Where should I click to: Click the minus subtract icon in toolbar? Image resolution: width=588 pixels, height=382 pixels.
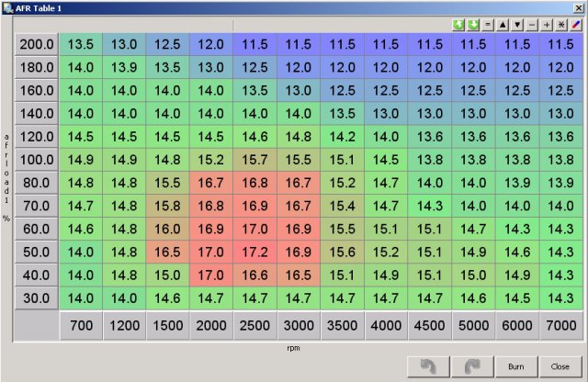pos(532,25)
